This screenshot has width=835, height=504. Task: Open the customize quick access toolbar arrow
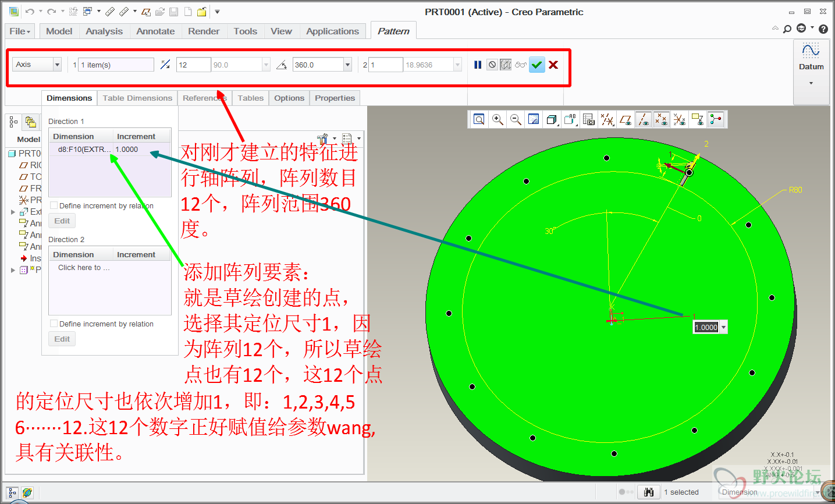pos(217,12)
